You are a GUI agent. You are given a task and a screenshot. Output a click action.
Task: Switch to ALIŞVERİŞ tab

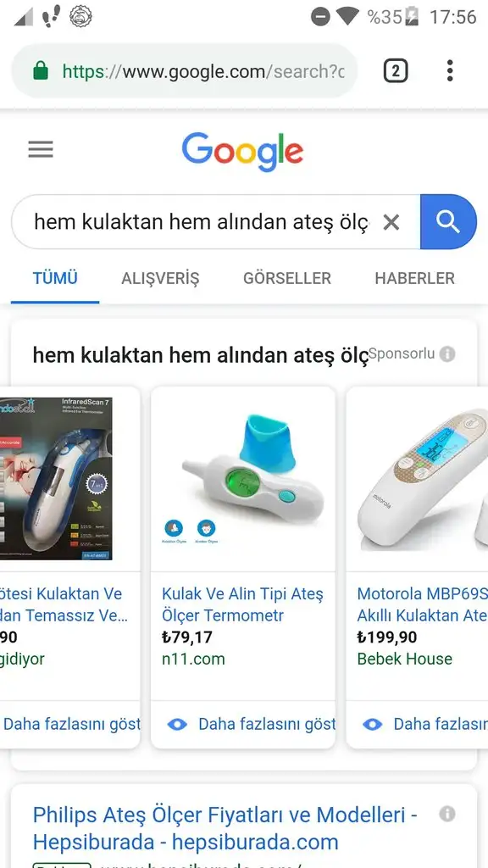coord(160,278)
